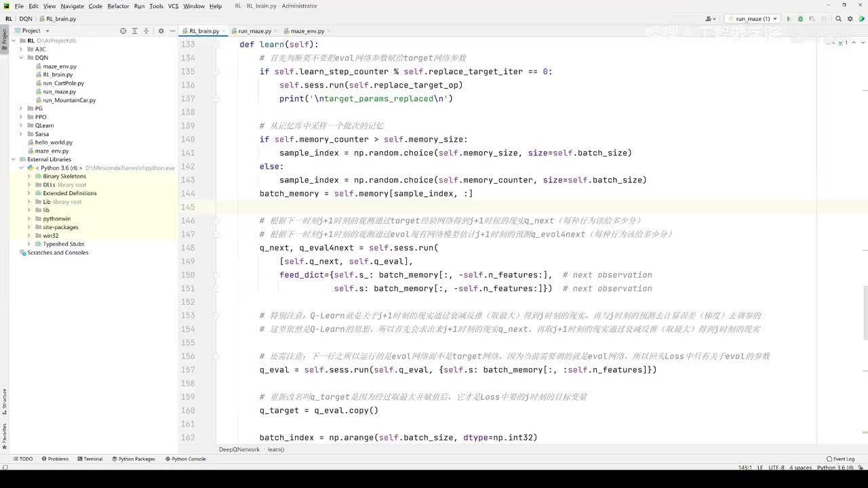The image size is (868, 488).
Task: Select Scratches and Consoles in project tree
Action: click(58, 253)
